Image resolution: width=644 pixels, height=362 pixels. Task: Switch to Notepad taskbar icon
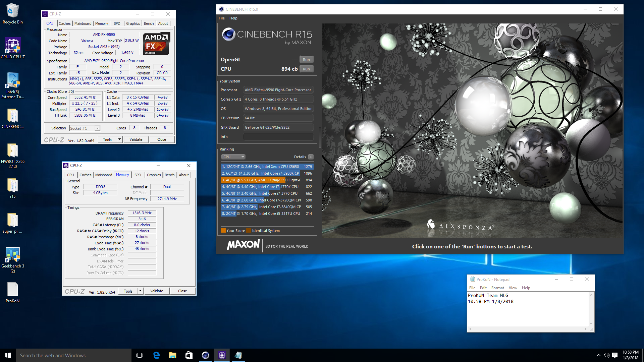[x=238, y=355]
